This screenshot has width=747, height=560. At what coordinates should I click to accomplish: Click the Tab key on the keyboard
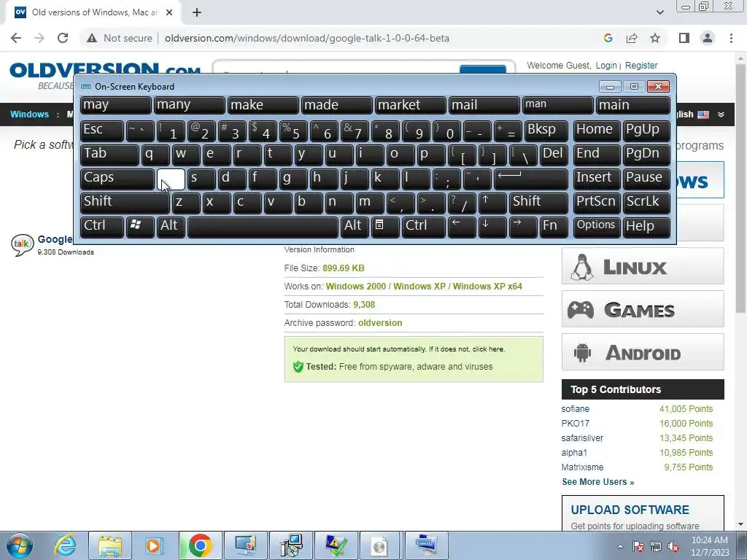coord(109,155)
